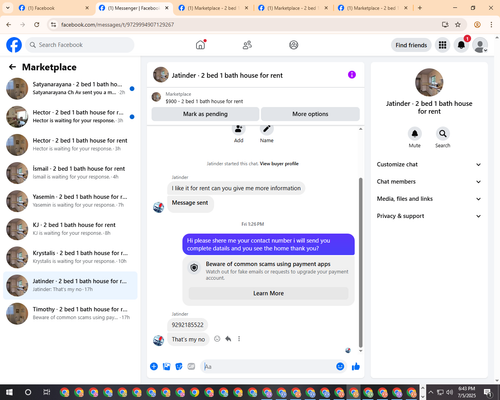Viewport: 500px width, 400px height.
Task: Attach a photo using the image icon
Action: click(166, 367)
